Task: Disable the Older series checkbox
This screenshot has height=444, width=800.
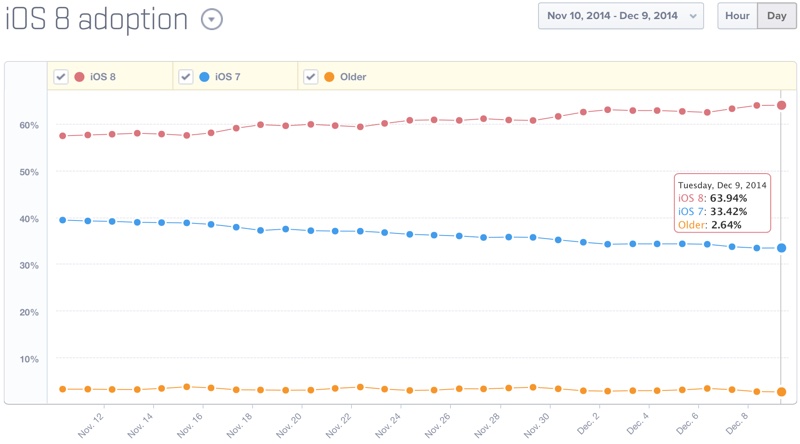Action: [310, 77]
